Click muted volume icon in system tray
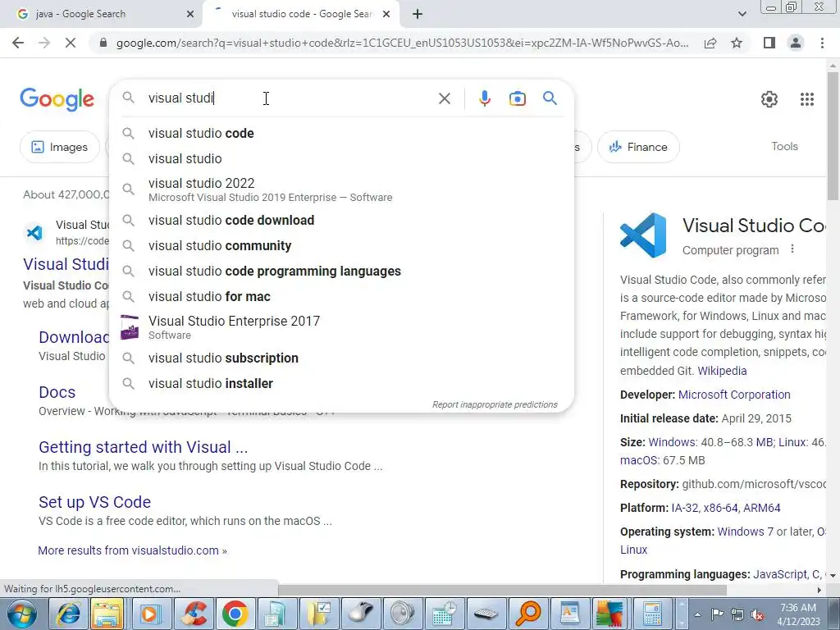The width and height of the screenshot is (840, 630). point(757,614)
